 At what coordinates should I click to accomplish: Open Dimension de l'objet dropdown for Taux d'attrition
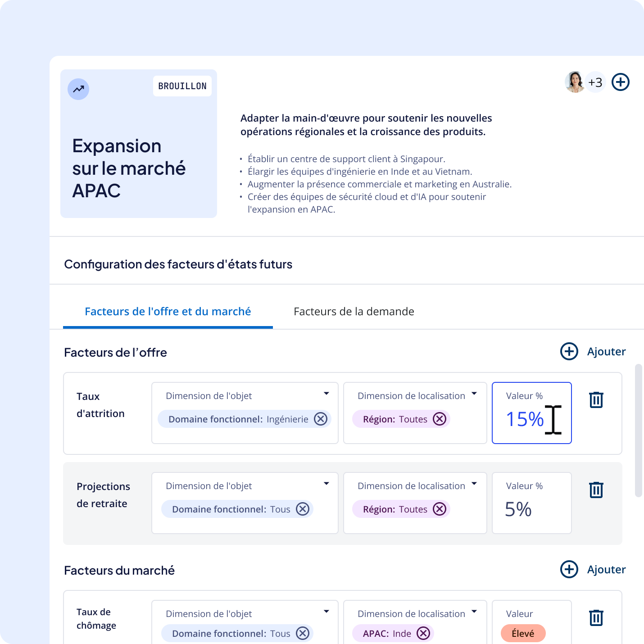(x=327, y=394)
